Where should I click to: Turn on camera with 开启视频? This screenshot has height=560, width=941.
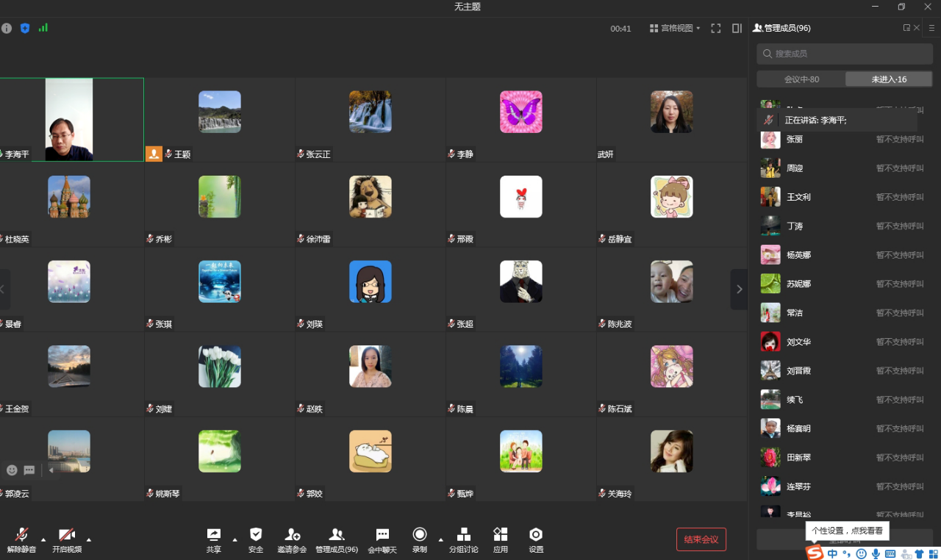click(67, 539)
